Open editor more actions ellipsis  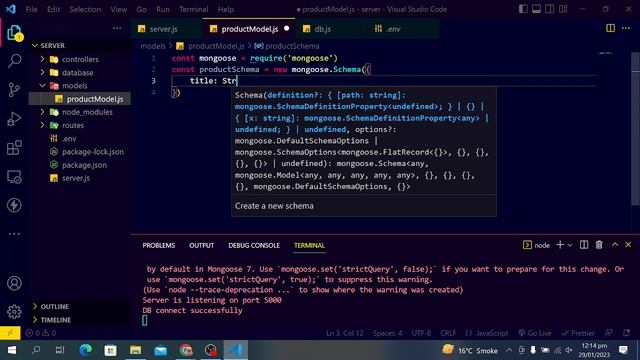(626, 28)
